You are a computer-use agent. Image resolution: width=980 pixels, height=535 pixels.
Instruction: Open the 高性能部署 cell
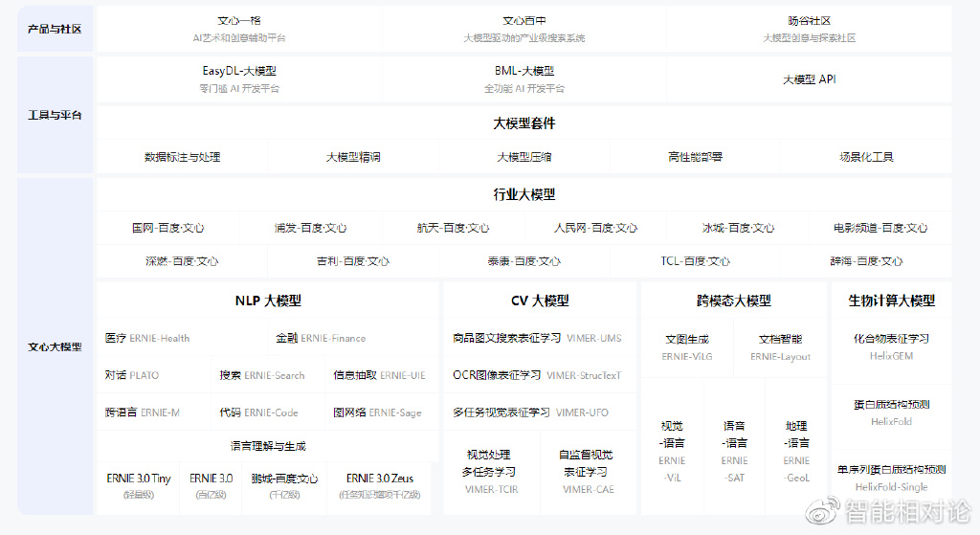pyautogui.click(x=695, y=157)
